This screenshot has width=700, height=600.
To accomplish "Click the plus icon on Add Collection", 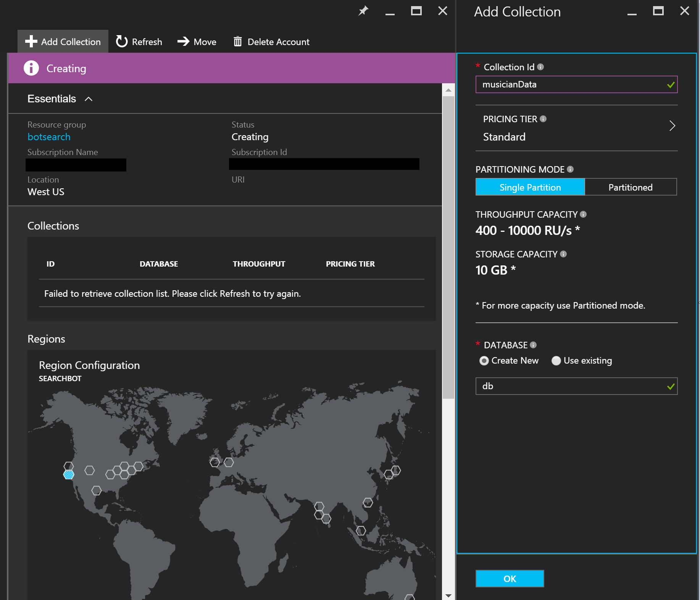I will point(31,41).
